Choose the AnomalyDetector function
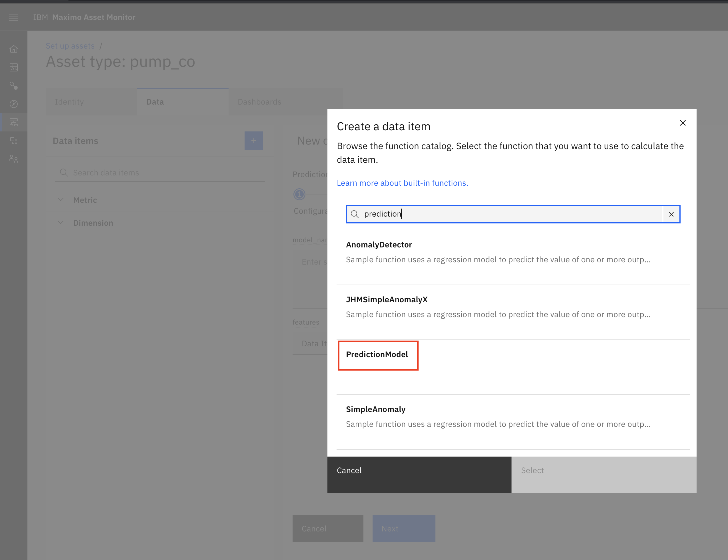The image size is (728, 560). 513,258
